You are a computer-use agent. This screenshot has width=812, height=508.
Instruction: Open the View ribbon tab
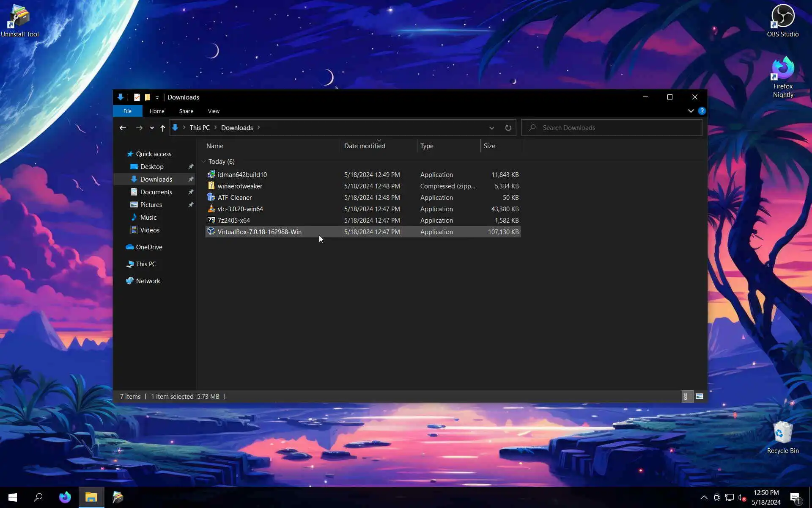tap(214, 111)
